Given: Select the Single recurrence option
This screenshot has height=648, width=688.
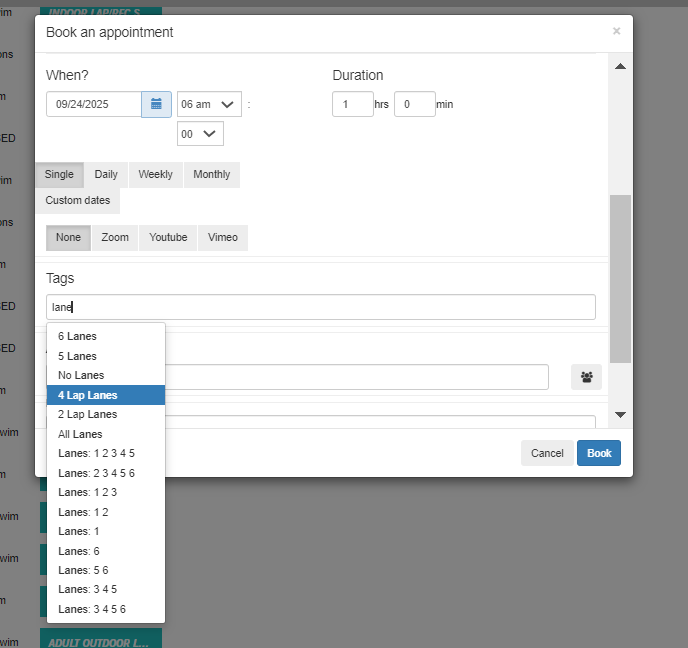Looking at the screenshot, I should pyautogui.click(x=59, y=175).
